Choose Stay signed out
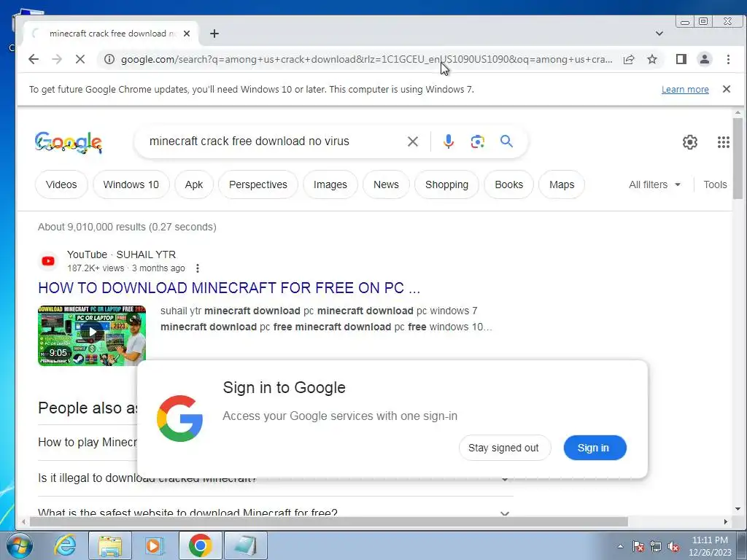The height and width of the screenshot is (560, 747). tap(505, 448)
